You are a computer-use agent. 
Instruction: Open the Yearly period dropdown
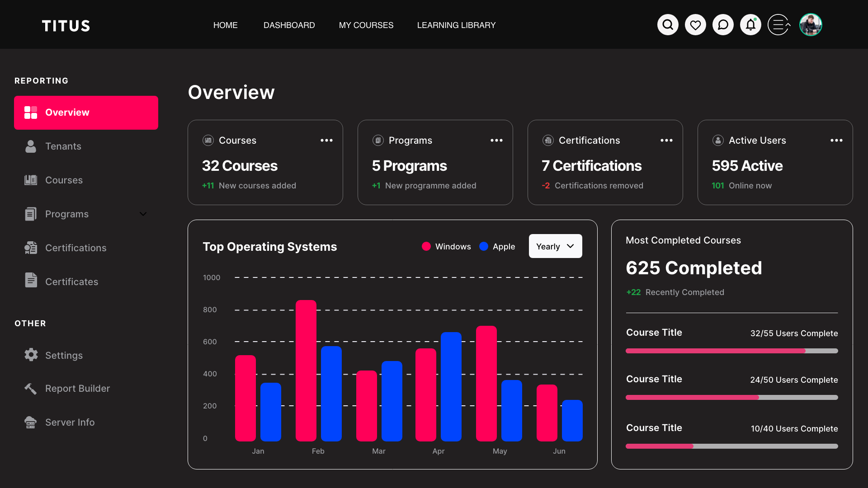coord(555,246)
